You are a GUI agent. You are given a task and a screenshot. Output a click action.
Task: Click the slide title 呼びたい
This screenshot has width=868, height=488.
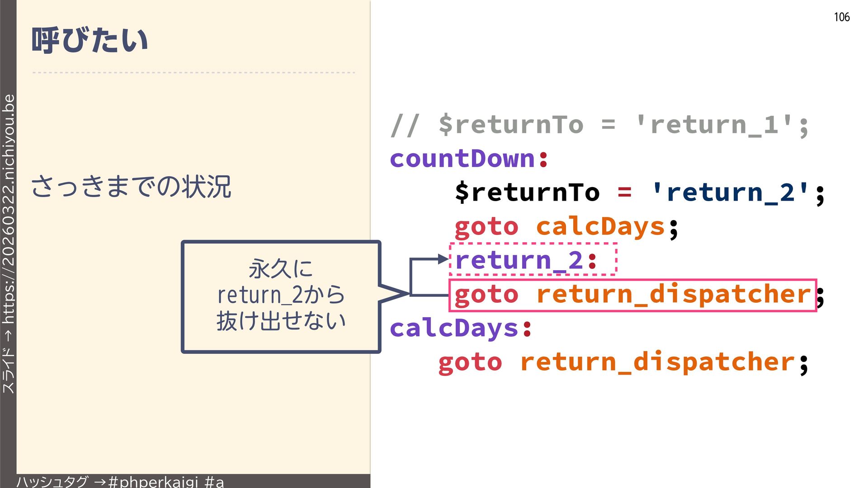click(x=90, y=40)
